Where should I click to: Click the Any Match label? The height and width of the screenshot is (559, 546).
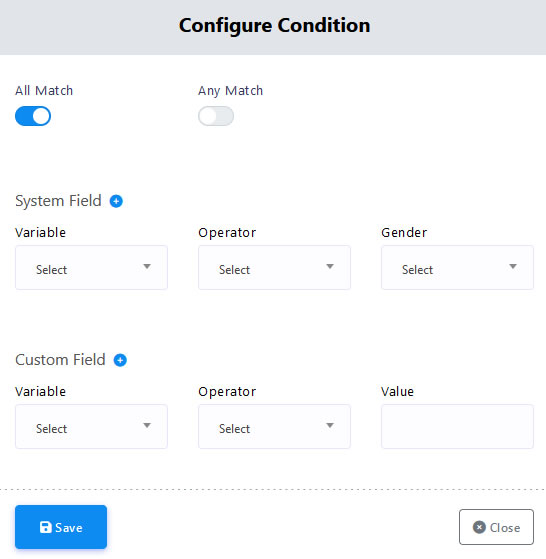click(x=231, y=91)
